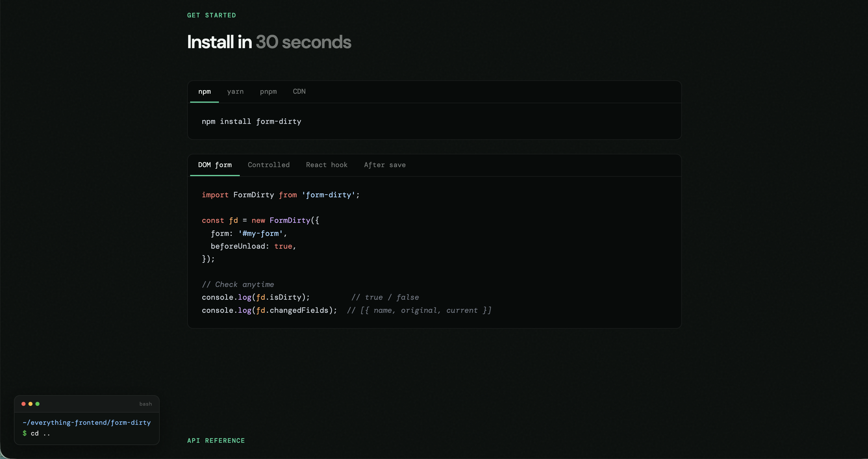Click the "form: '#my-form'," code line
Screen dimensions: 868x459
249,233
